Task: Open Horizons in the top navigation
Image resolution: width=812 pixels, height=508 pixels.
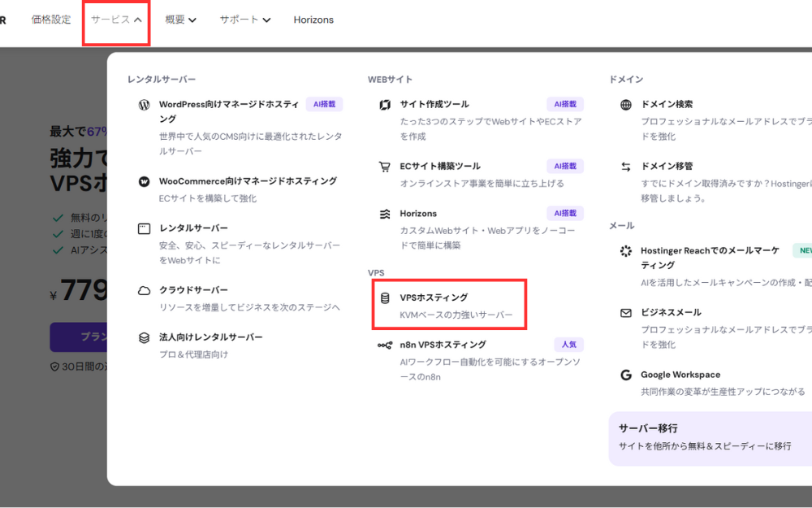Action: (x=313, y=20)
